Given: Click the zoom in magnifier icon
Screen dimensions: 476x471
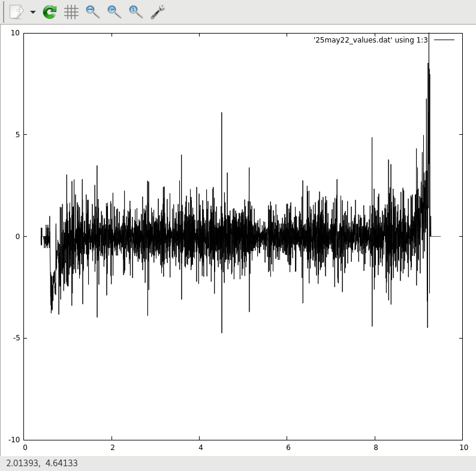Looking at the screenshot, I should [x=114, y=12].
